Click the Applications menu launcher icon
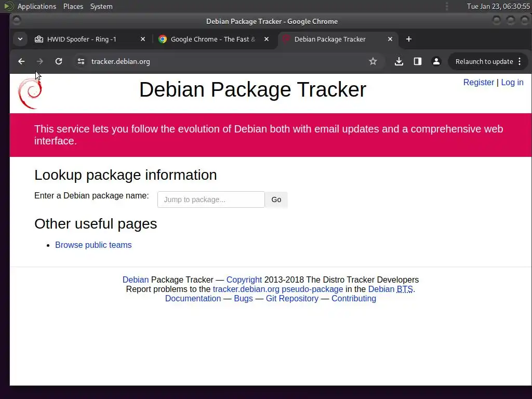This screenshot has height=399, width=532. 8,6
